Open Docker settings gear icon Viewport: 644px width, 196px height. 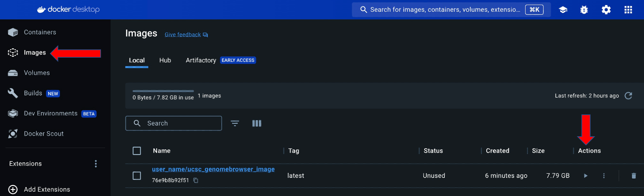click(x=606, y=10)
